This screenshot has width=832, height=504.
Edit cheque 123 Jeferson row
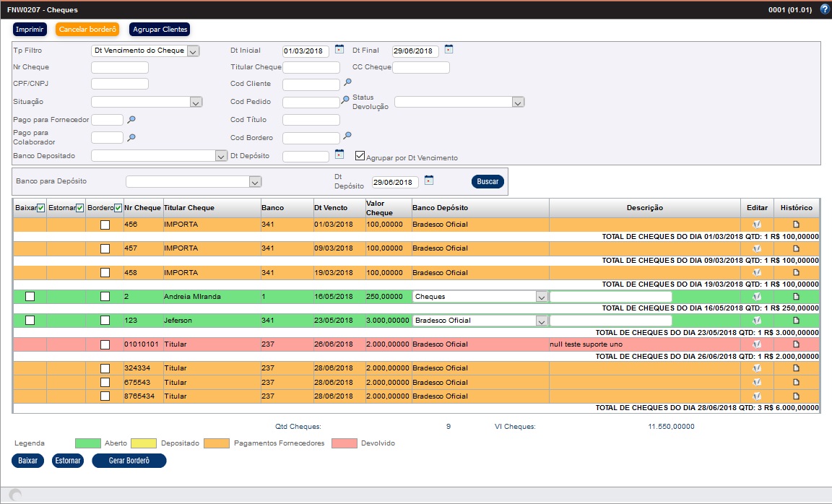757,321
